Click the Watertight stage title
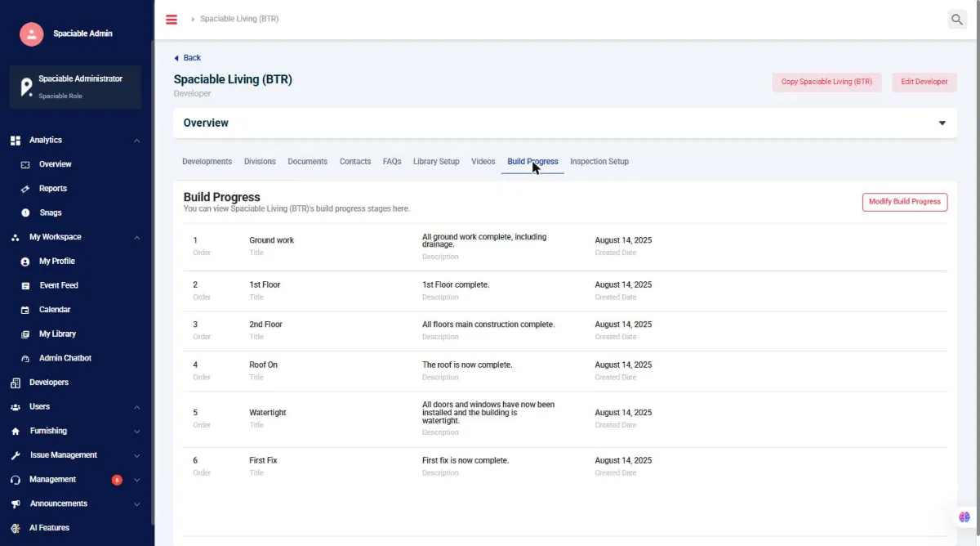Screen dimensions: 980x546 [268, 413]
